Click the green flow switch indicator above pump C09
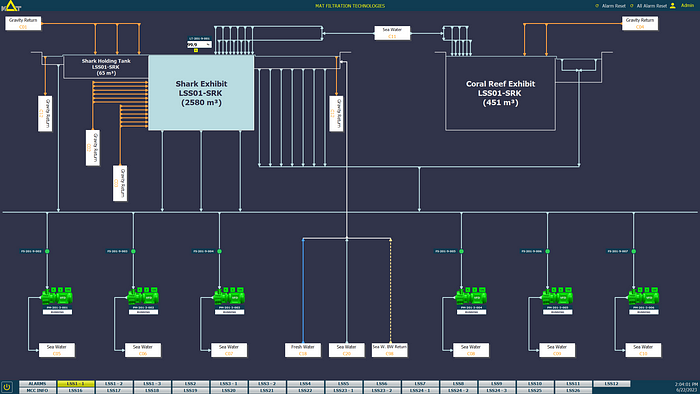The width and height of the screenshot is (700, 394). point(547,251)
